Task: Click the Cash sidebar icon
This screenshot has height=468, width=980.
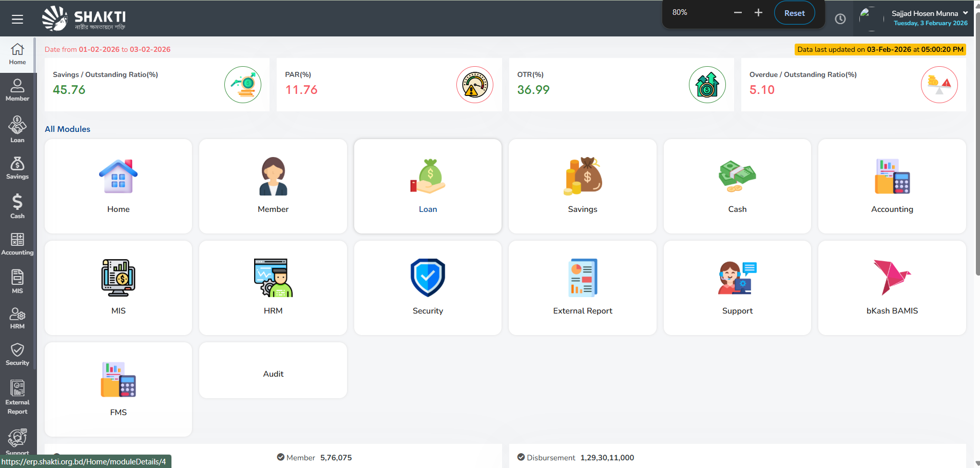Action: [17, 205]
